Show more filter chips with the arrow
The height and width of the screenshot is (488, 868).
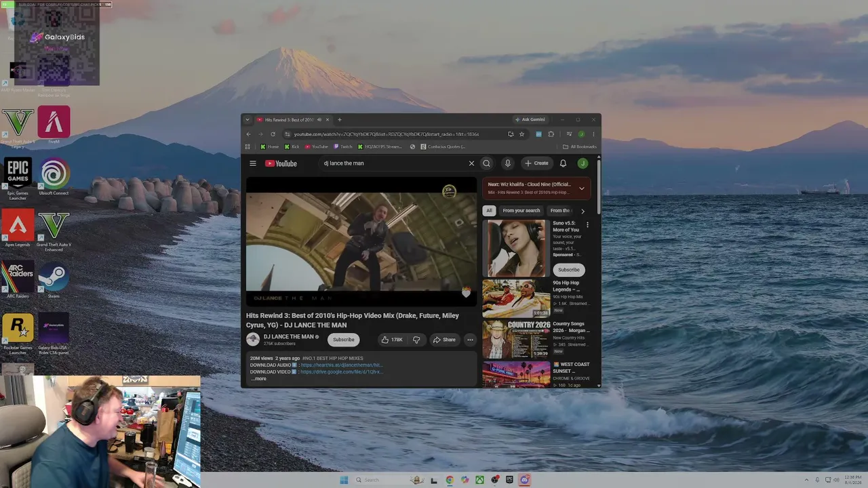click(x=583, y=211)
